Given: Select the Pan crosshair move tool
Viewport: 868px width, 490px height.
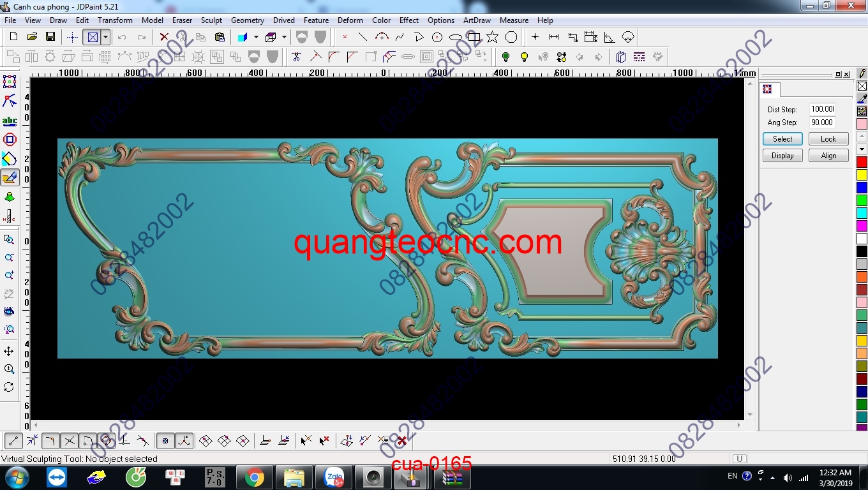Looking at the screenshot, I should click(10, 350).
